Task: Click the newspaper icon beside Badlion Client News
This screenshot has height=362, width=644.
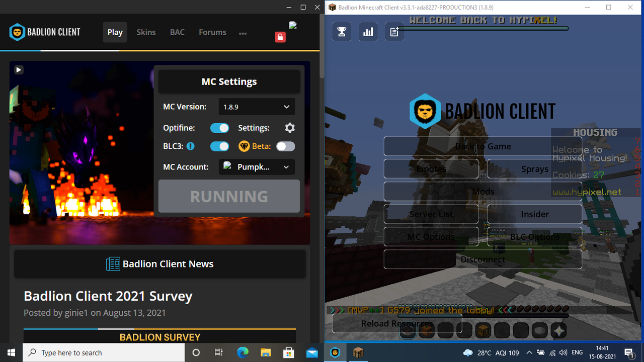Action: pos(113,264)
